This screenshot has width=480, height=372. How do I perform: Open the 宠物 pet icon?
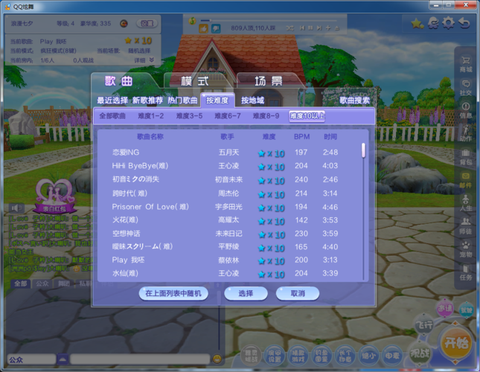[x=466, y=249]
